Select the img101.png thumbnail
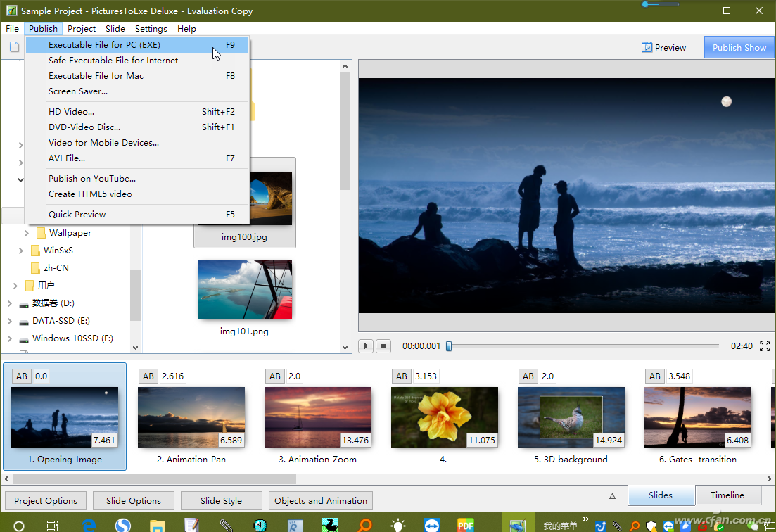776x532 pixels. [244, 290]
